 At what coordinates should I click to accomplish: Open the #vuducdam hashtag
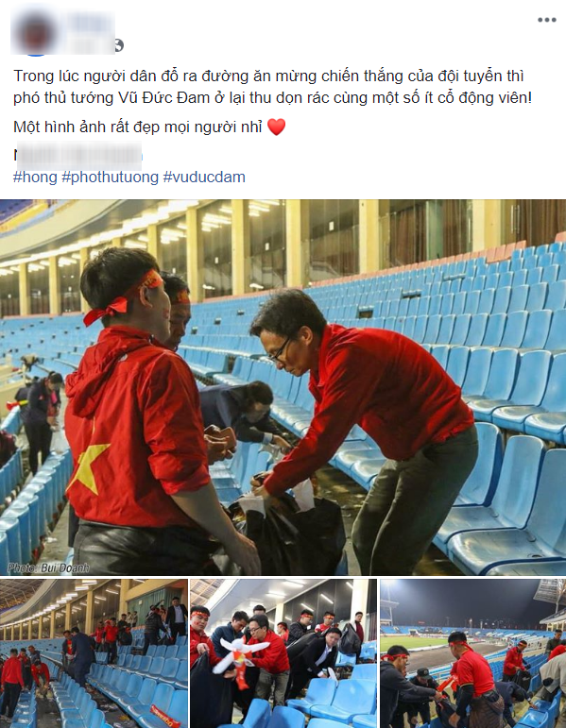pos(204,177)
